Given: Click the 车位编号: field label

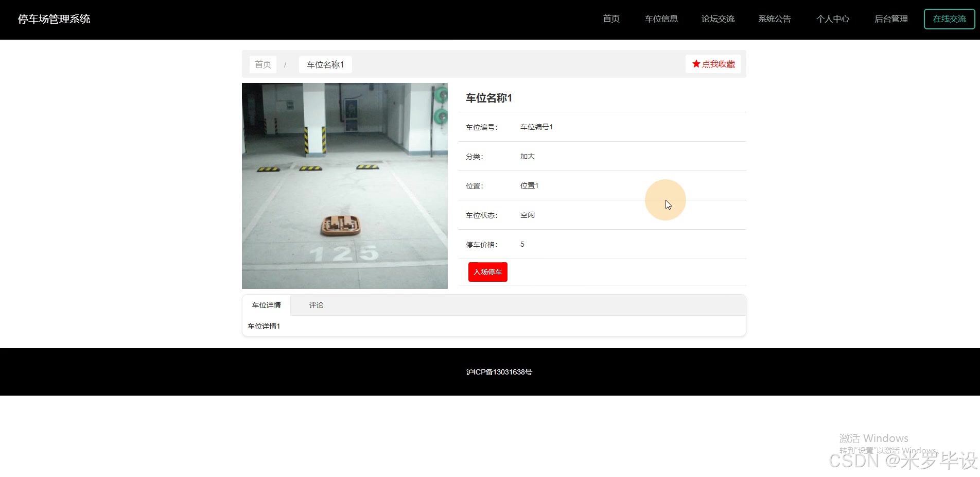Looking at the screenshot, I should click(x=482, y=127).
